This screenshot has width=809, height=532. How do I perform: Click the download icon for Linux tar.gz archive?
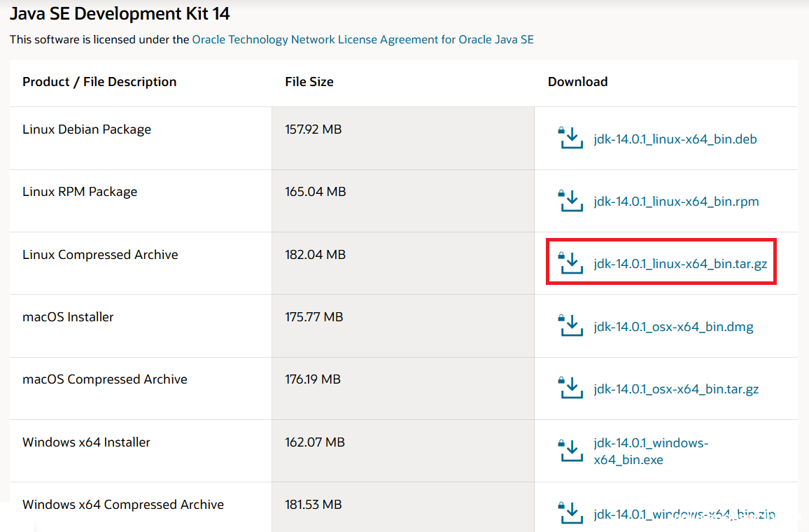pos(571,263)
